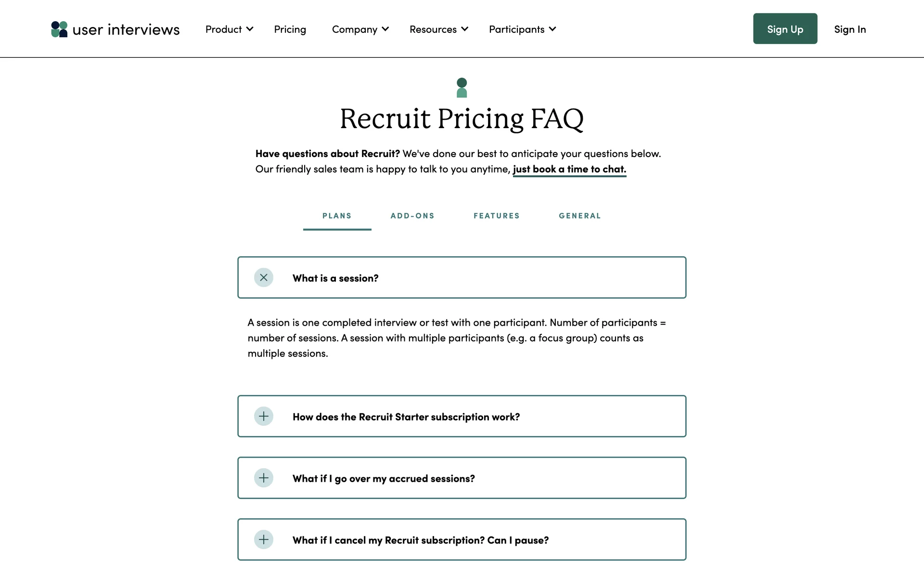Expand 'What if I go over my accrued sessions?'
This screenshot has width=924, height=578.
coord(384,478)
